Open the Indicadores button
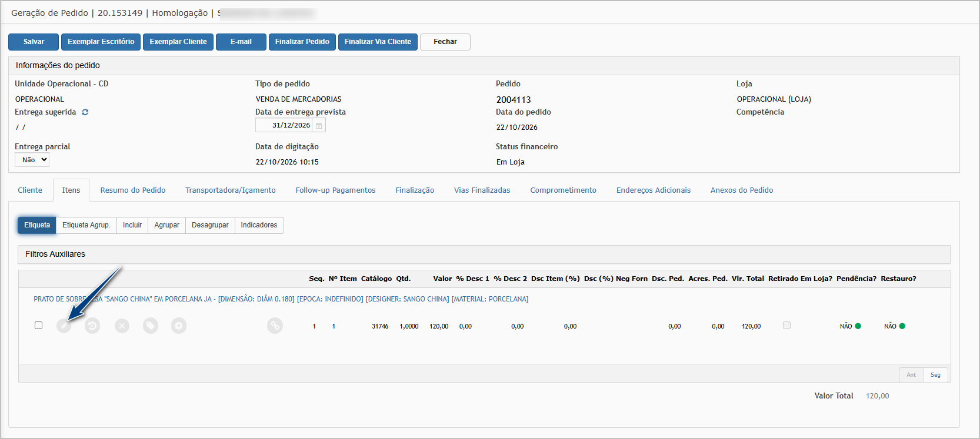This screenshot has height=439, width=980. [x=259, y=225]
